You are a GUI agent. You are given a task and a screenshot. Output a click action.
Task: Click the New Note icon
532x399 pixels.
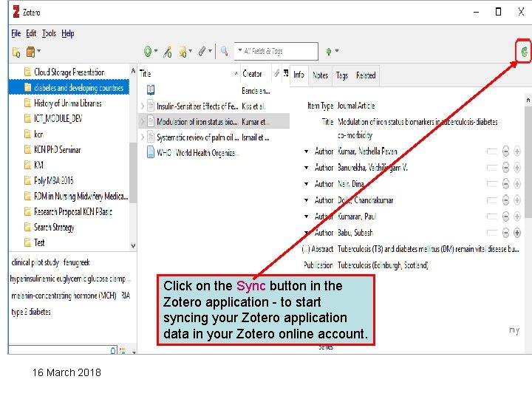(183, 52)
